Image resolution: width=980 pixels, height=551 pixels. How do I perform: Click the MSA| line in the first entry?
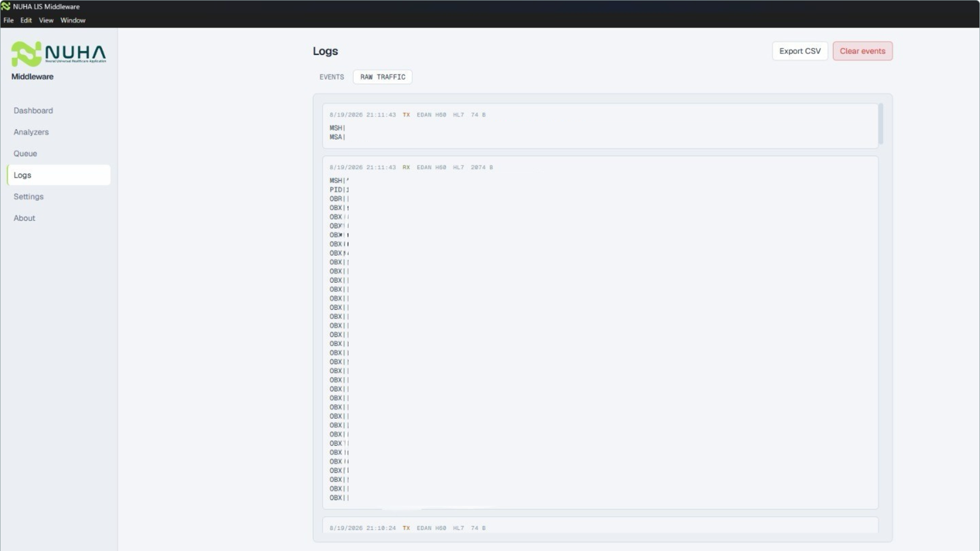(337, 137)
